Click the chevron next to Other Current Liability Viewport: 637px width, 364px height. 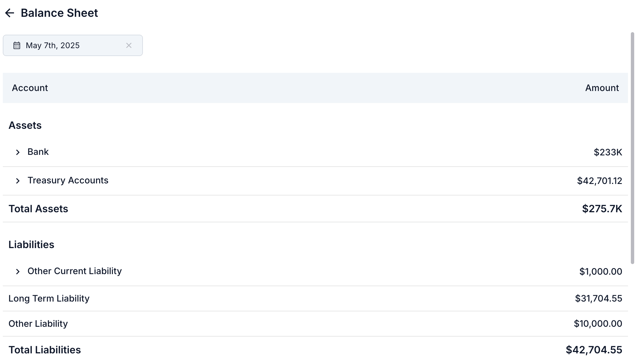pyautogui.click(x=18, y=271)
